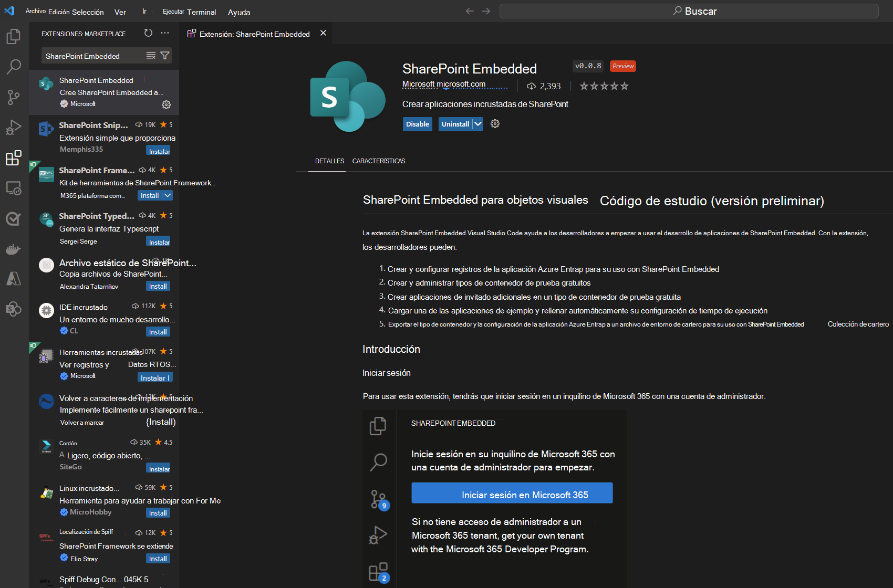
Task: Select the Extensión: SharePoint Embedded editor tab
Action: pos(255,34)
